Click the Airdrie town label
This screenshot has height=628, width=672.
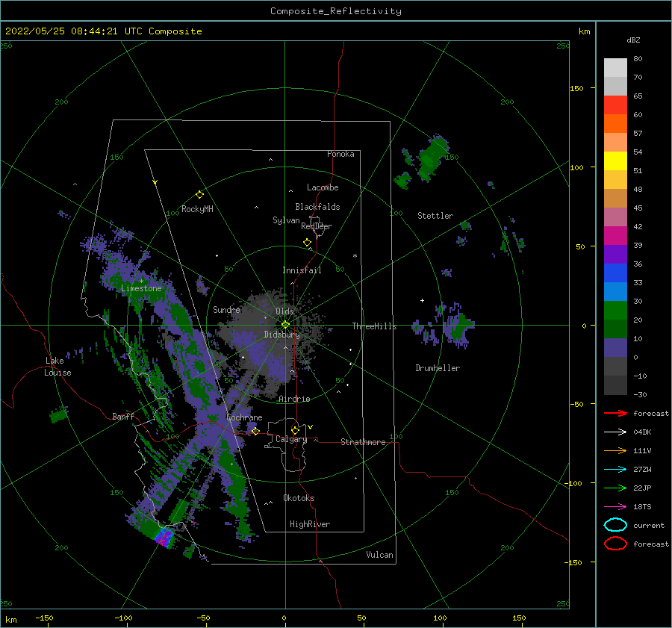(294, 399)
